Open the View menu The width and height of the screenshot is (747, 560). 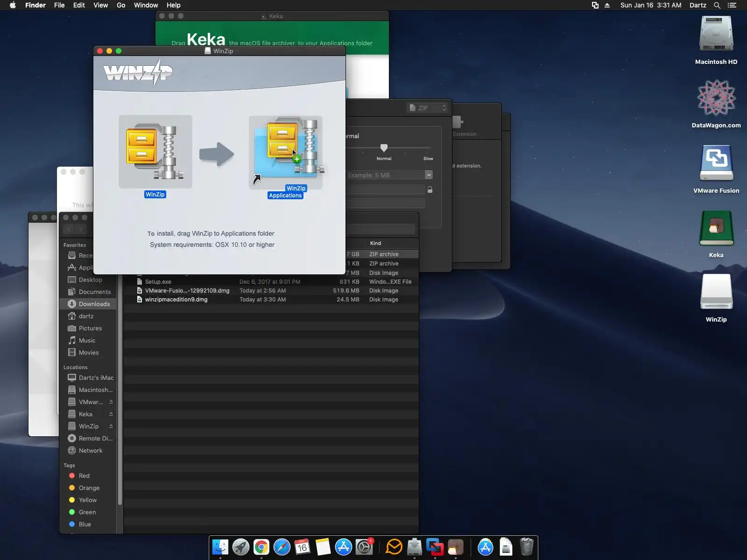(100, 5)
